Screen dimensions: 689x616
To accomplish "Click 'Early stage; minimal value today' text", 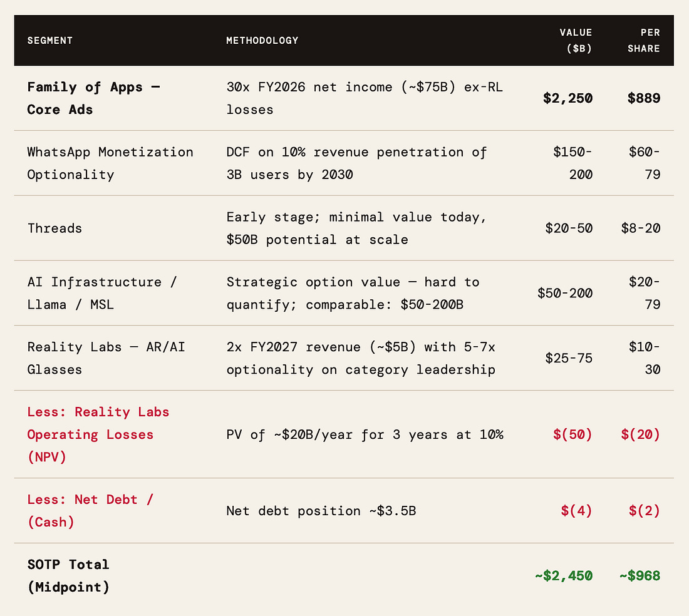I will (356, 217).
